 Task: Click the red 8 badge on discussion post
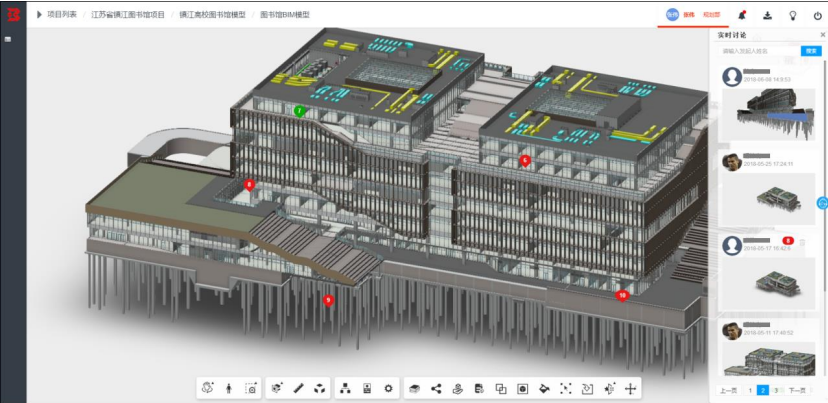pos(788,240)
